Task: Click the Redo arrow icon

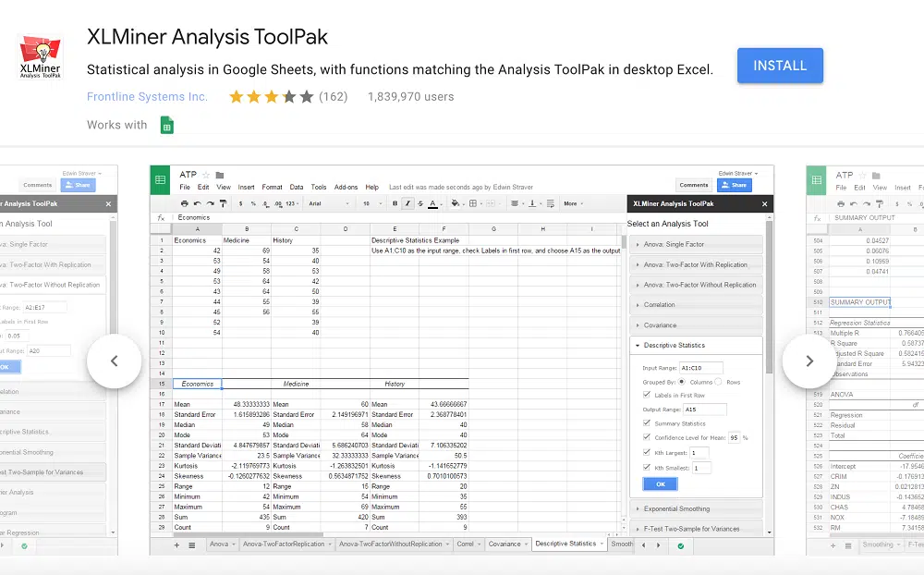Action: point(210,203)
